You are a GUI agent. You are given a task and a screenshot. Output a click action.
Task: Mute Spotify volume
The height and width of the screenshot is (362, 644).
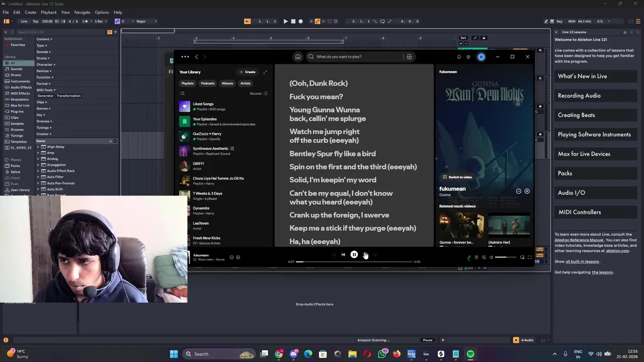(492, 257)
